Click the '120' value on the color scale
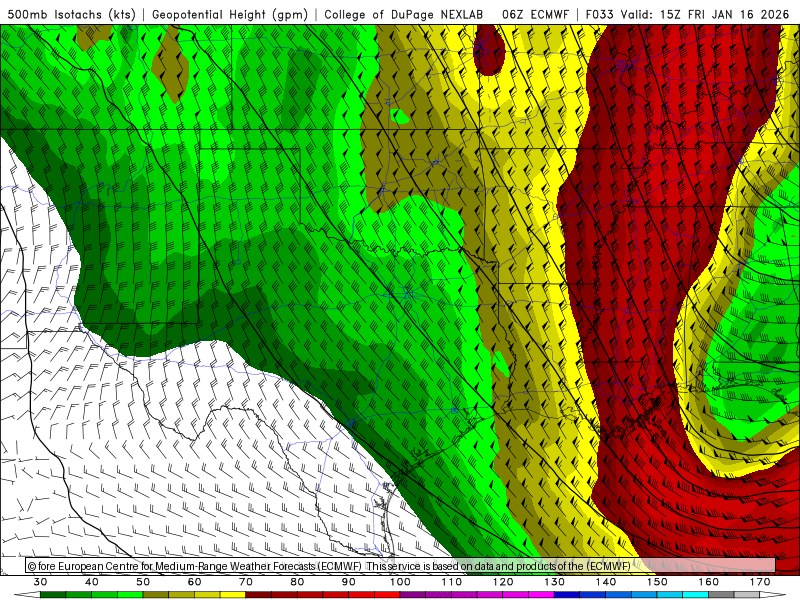 (x=504, y=582)
